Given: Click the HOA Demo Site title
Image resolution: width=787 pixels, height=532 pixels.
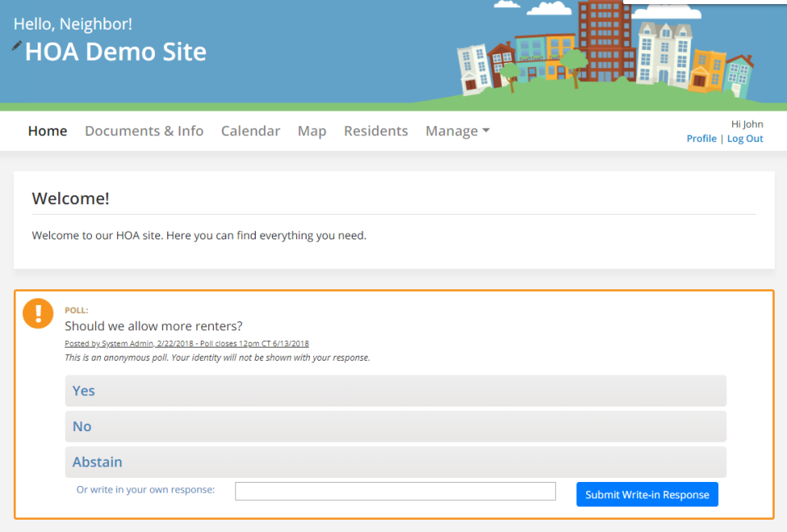Looking at the screenshot, I should [x=116, y=52].
